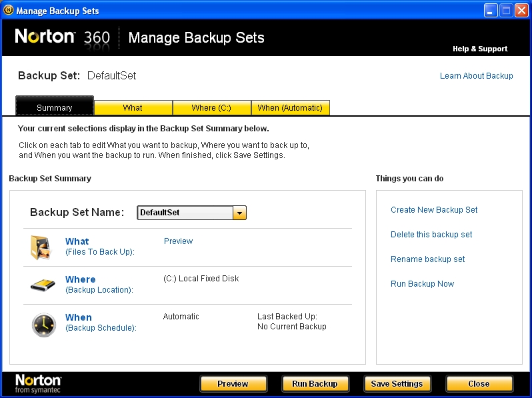Click the Preview link in the What row
The image size is (532, 398).
178,241
